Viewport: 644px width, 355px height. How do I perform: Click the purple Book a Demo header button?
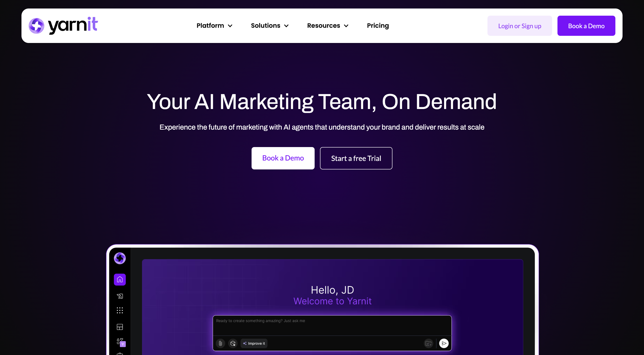pos(586,26)
